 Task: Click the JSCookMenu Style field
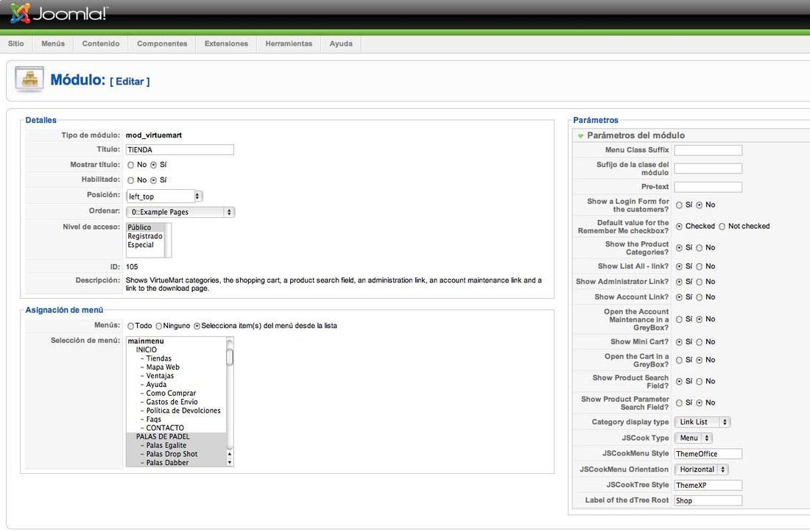coord(708,454)
